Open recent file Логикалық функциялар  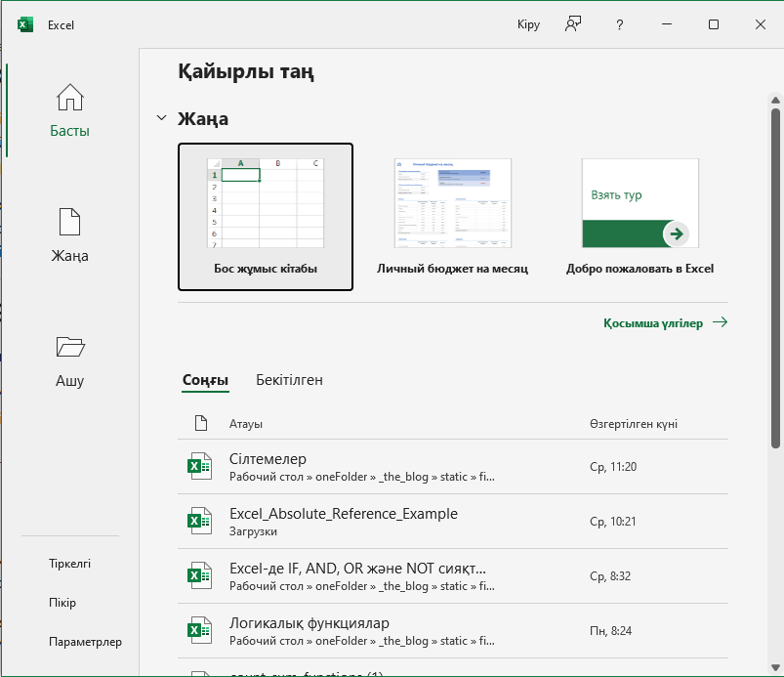(x=453, y=630)
